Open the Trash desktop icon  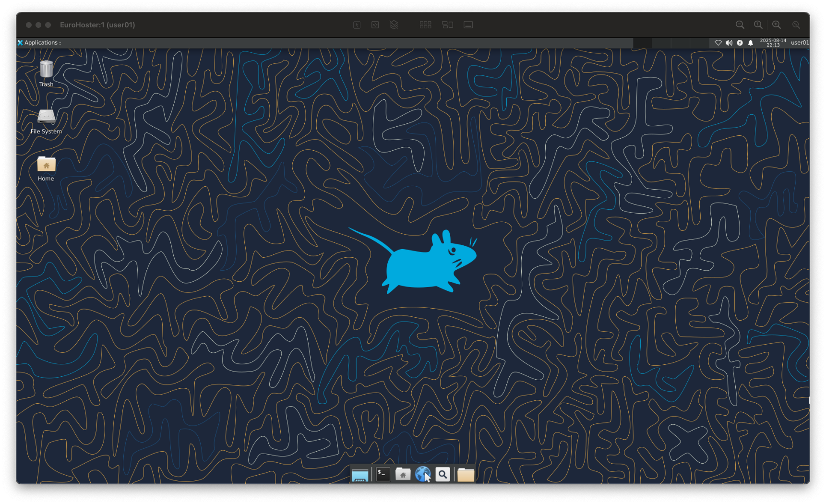click(46, 74)
